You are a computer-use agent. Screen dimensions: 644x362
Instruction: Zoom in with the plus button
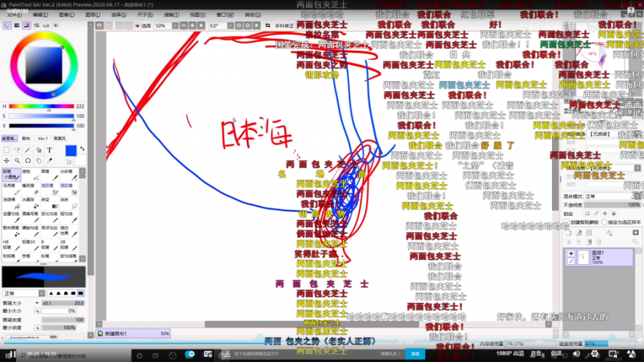(193, 25)
